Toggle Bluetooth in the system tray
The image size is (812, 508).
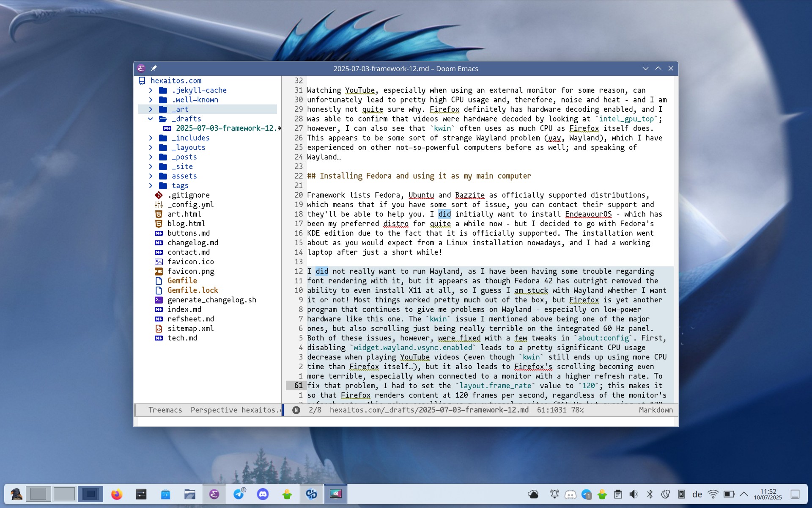[650, 494]
